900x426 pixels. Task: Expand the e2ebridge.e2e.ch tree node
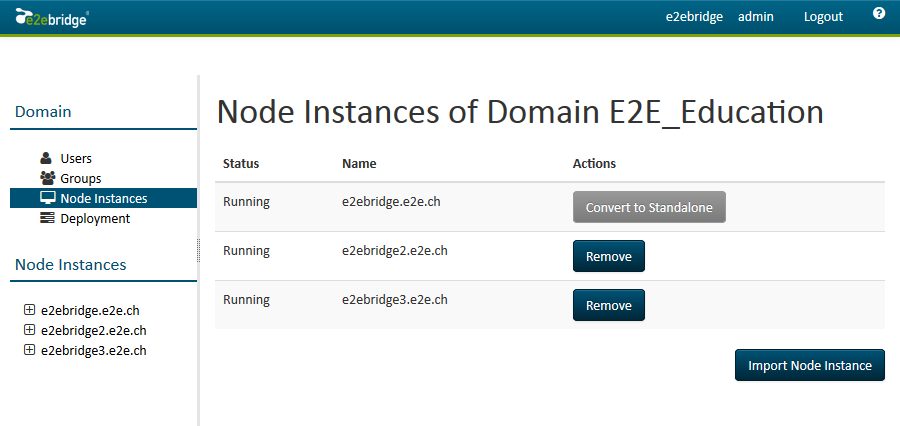pos(29,310)
